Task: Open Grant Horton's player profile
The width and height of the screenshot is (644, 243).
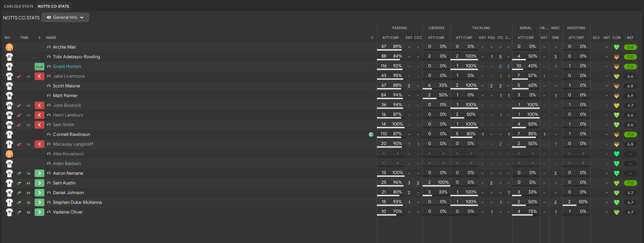Action: [67, 67]
